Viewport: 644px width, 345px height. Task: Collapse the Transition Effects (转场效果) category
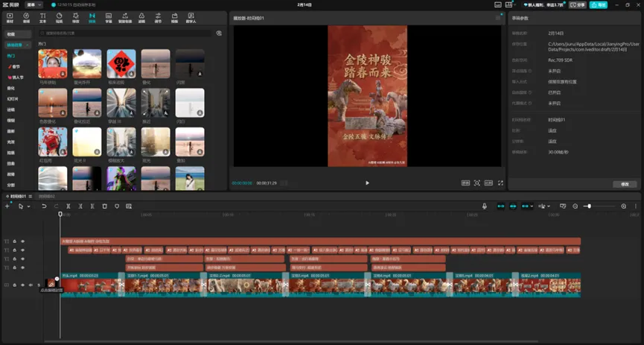pyautogui.click(x=18, y=45)
